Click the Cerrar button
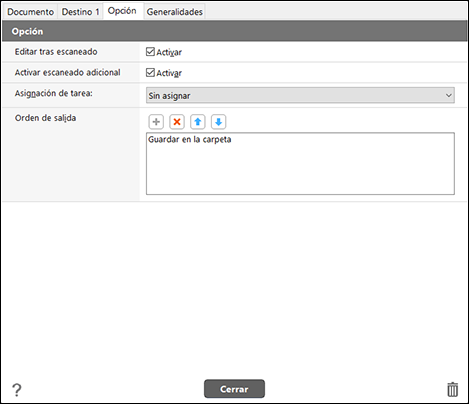The image size is (469, 404). [x=234, y=389]
